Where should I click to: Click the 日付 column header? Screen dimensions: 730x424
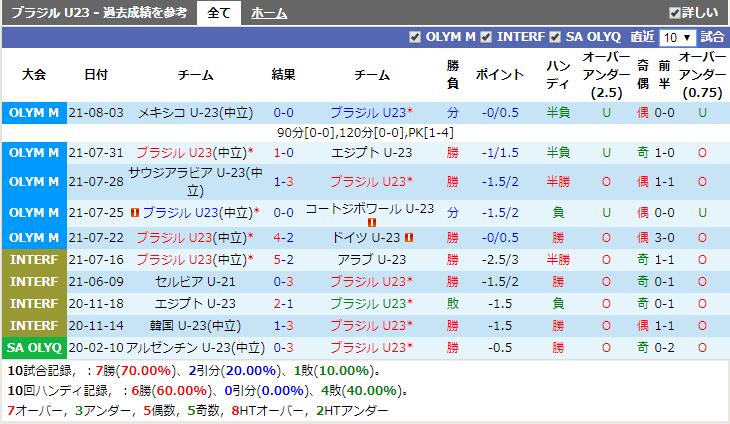tap(96, 74)
